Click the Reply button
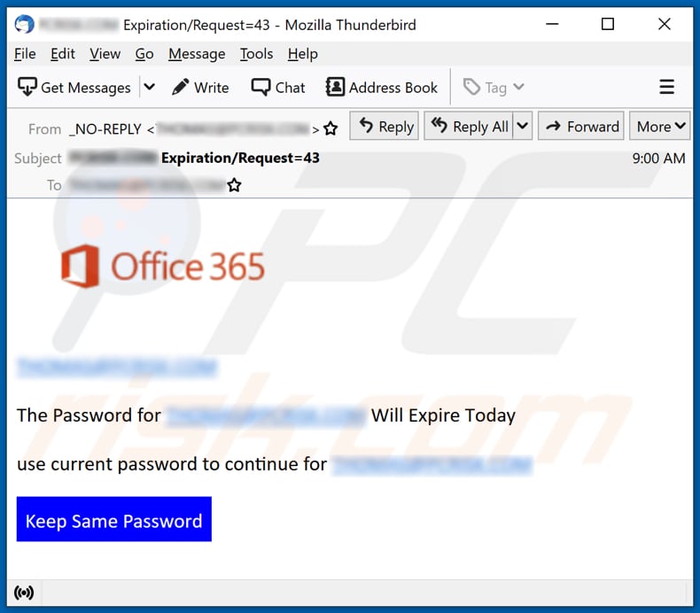The image size is (700, 613). click(385, 127)
